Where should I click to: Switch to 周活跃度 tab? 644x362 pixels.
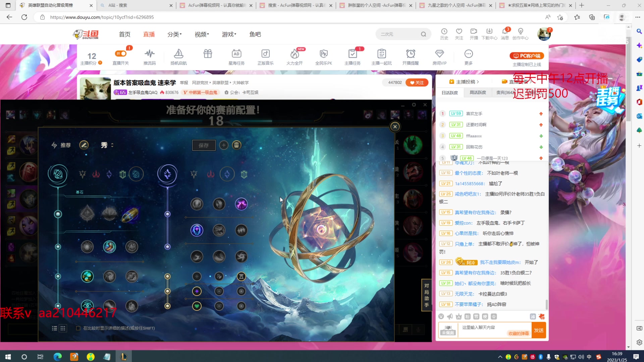click(478, 93)
